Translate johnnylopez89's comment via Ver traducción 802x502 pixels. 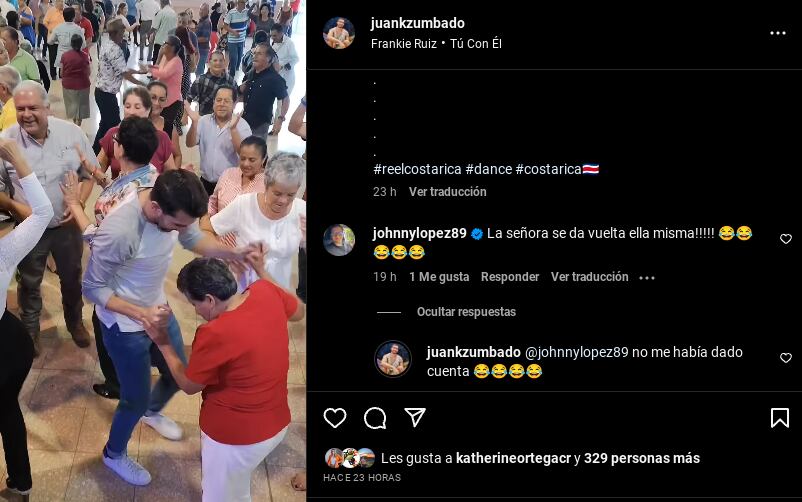click(590, 277)
